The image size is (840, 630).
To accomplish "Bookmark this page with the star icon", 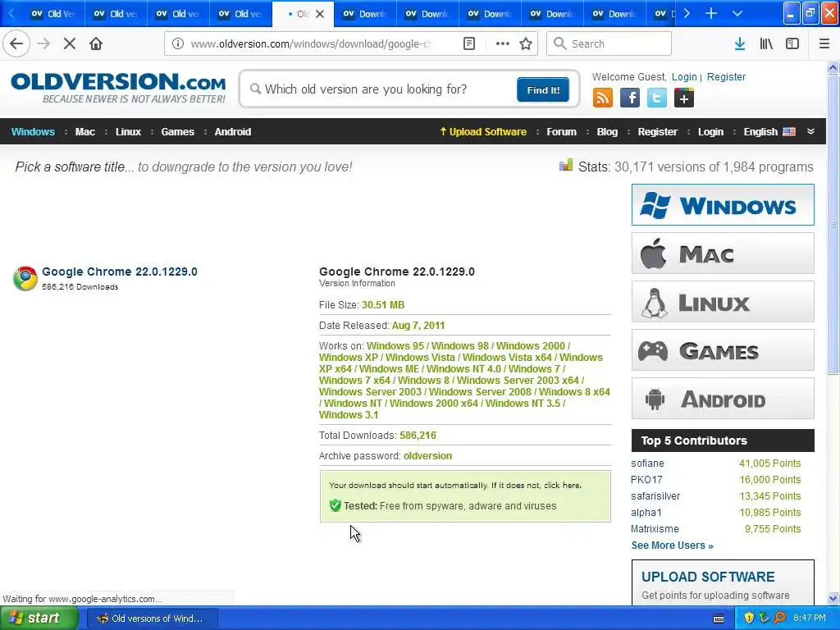I will [526, 43].
